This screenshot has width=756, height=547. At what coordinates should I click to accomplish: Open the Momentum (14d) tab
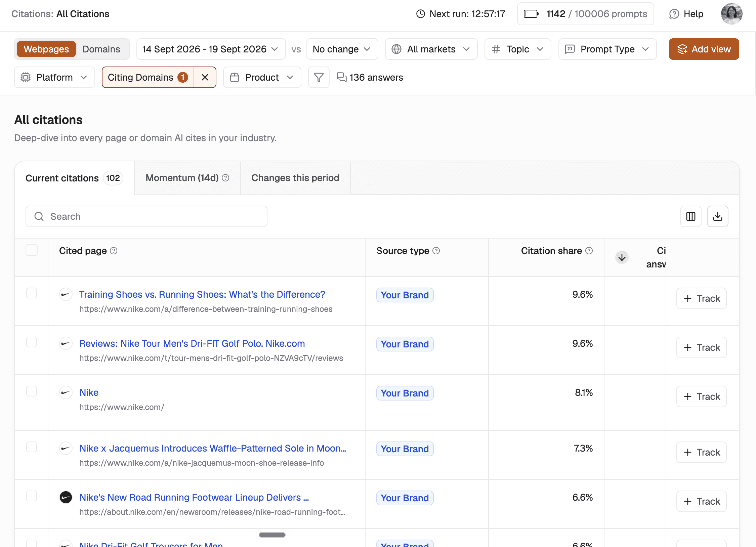[x=187, y=178]
